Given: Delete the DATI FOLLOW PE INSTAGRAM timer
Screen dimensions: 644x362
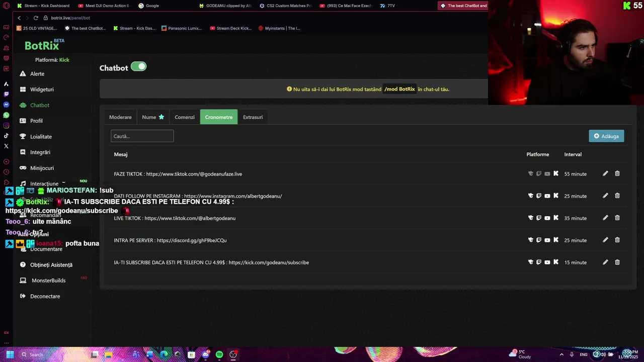Looking at the screenshot, I should 617,196.
